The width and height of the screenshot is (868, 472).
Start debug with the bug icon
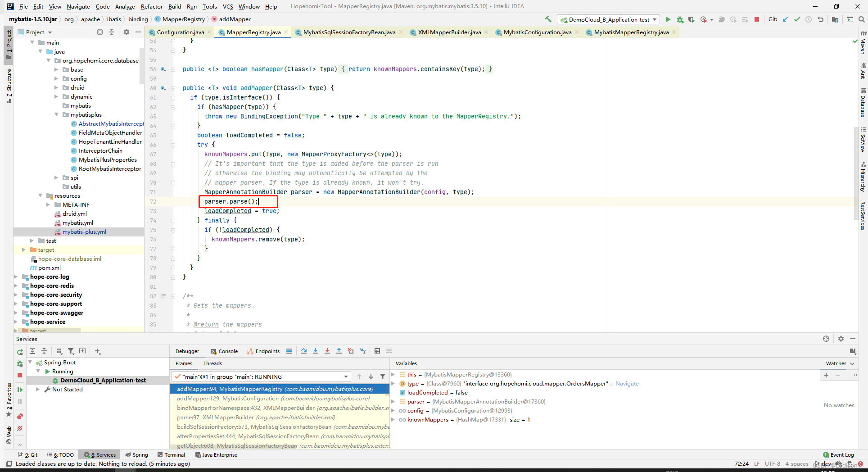pos(680,19)
